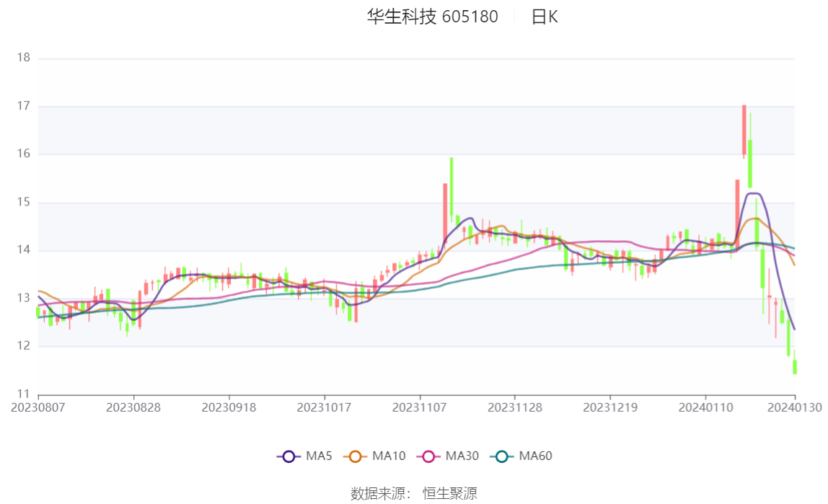Click the x-axis date 20231128
The image size is (828, 504).
(x=515, y=407)
